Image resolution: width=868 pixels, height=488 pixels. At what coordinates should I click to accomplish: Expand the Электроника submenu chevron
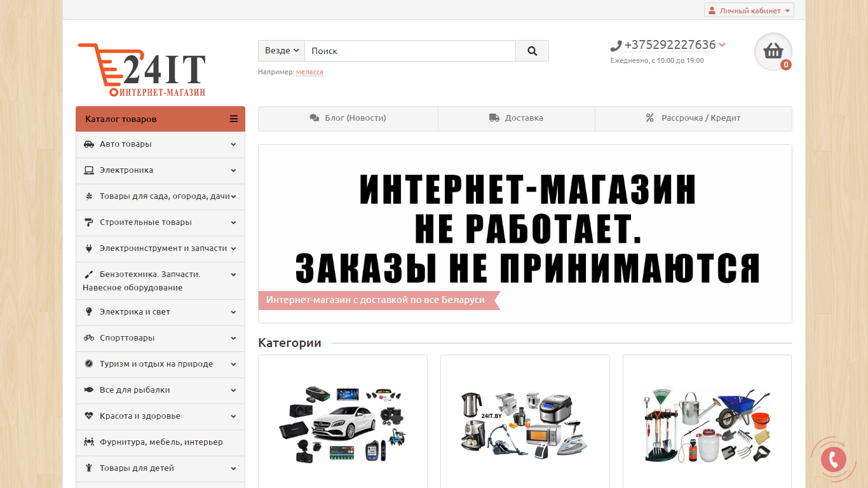pyautogui.click(x=233, y=170)
